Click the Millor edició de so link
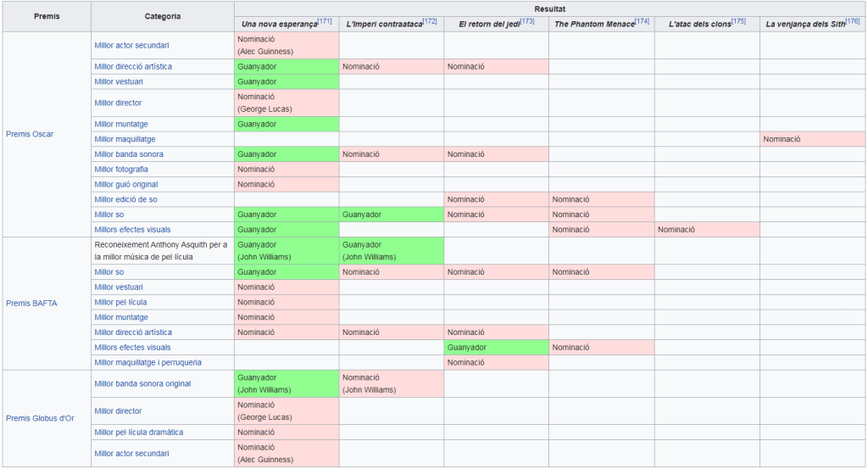Image resolution: width=868 pixels, height=469 pixels. 125,199
